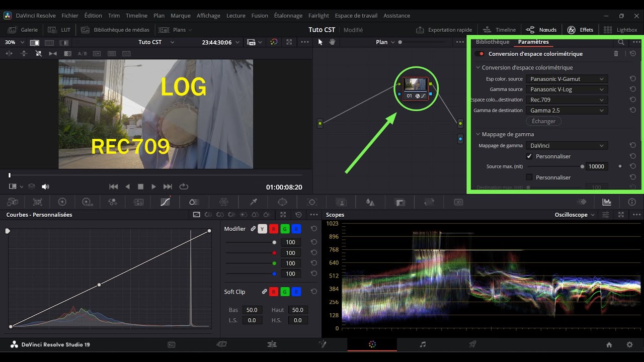
Task: Toggle the red channel in Modifier
Action: (x=274, y=229)
